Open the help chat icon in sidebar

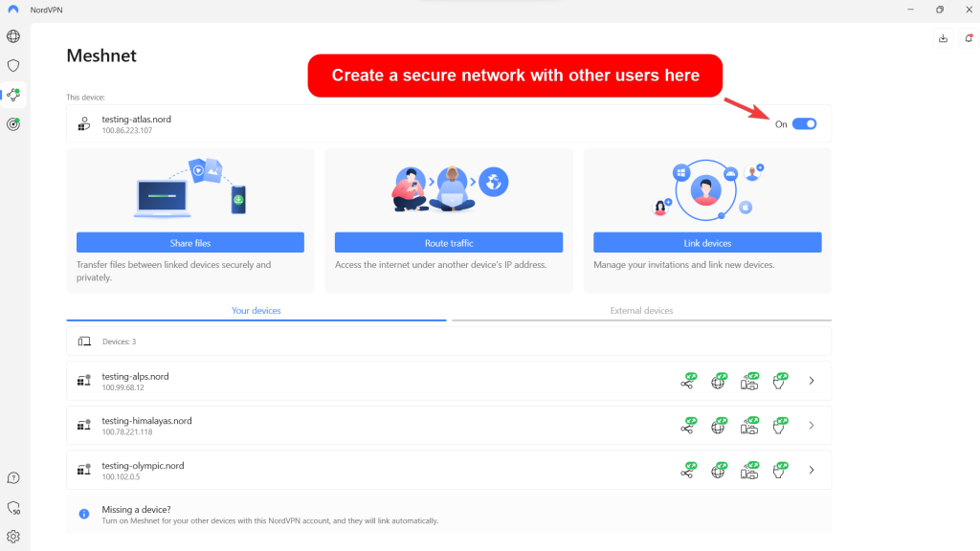(13, 478)
